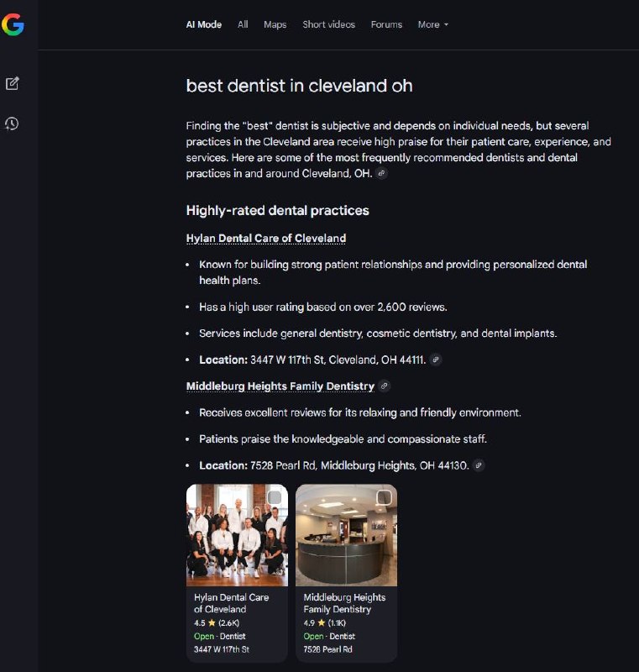Switch to the Short videos tab
The image size is (639, 672).
[329, 25]
